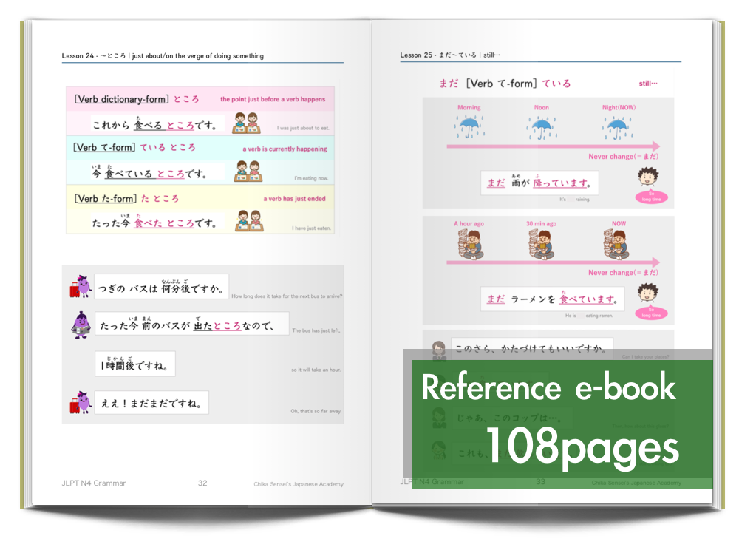Click the sentence これから食べるところです
756x550 pixels.
coord(154,125)
